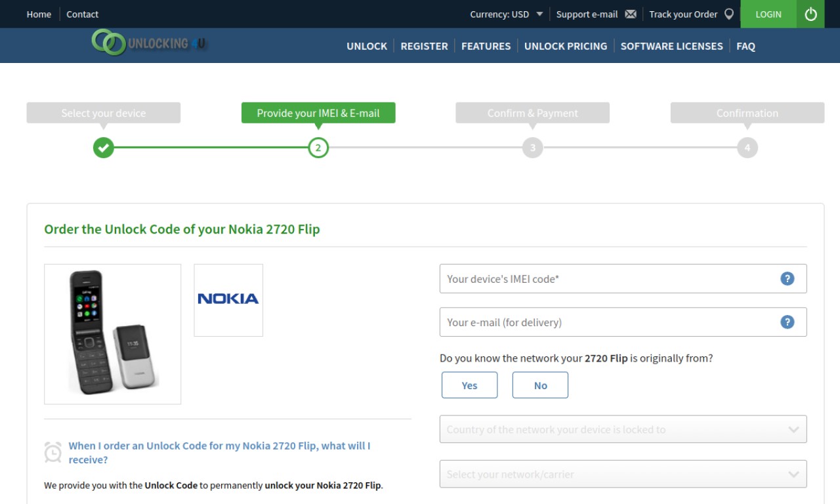This screenshot has height=504, width=840.
Task: Click the 'Order the Unlock Code' heading
Action: (x=182, y=229)
